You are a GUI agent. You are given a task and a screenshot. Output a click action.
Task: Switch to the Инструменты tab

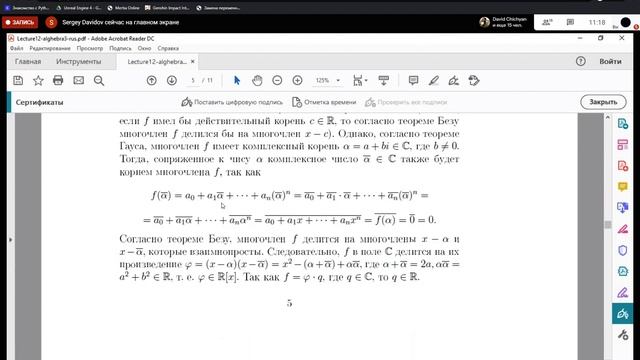coord(78,62)
